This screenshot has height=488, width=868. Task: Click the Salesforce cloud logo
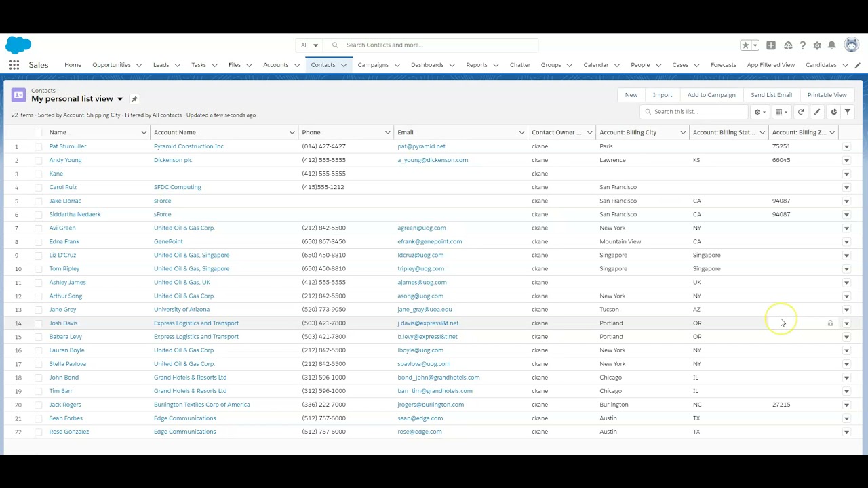tap(18, 45)
